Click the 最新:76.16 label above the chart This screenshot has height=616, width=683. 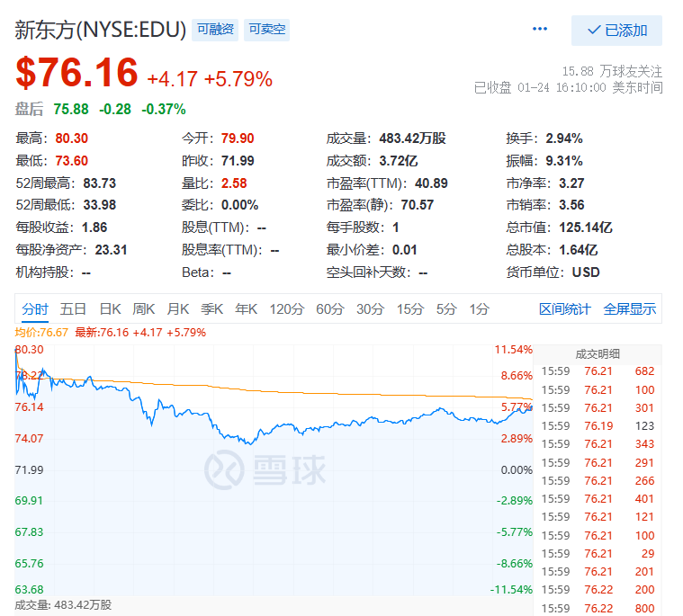click(102, 333)
